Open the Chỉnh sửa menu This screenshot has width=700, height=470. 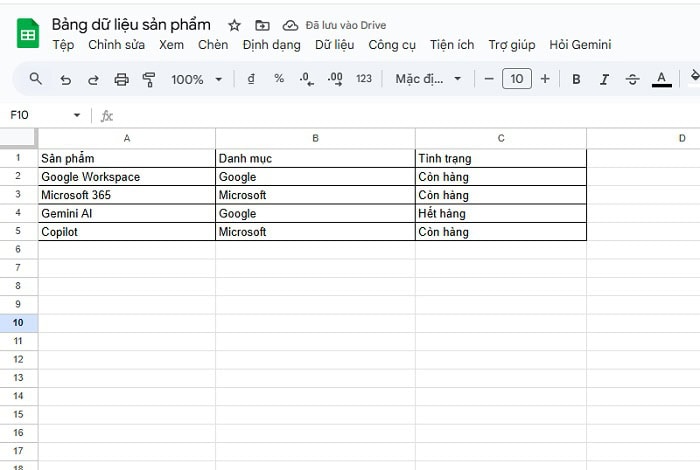point(117,45)
